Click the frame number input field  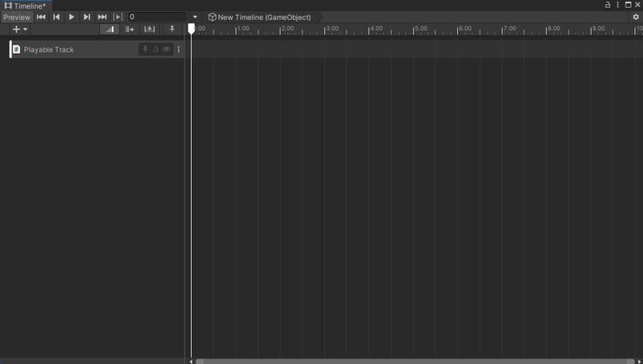(157, 17)
